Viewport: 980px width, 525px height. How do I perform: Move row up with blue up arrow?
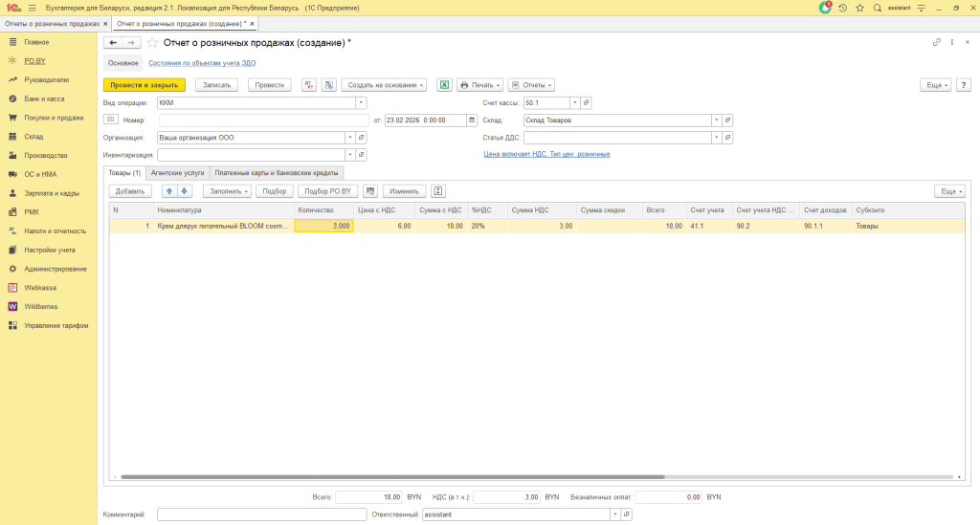(169, 191)
